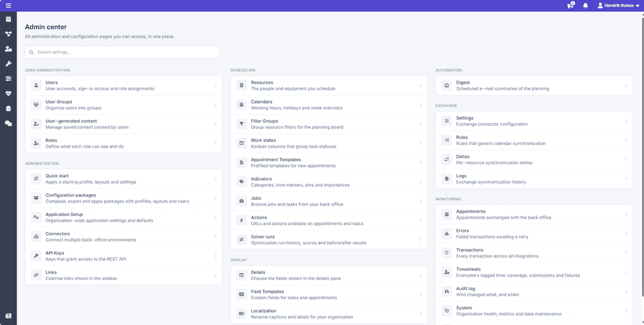Expand the Work states row chevron
This screenshot has height=325, width=644.
tap(421, 143)
